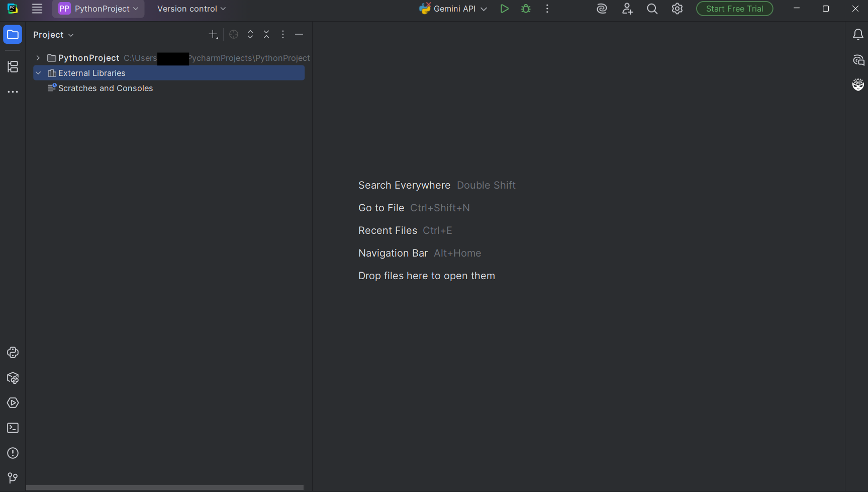Open IDE settings gear icon
Viewport: 868px width, 492px height.
click(x=677, y=9)
